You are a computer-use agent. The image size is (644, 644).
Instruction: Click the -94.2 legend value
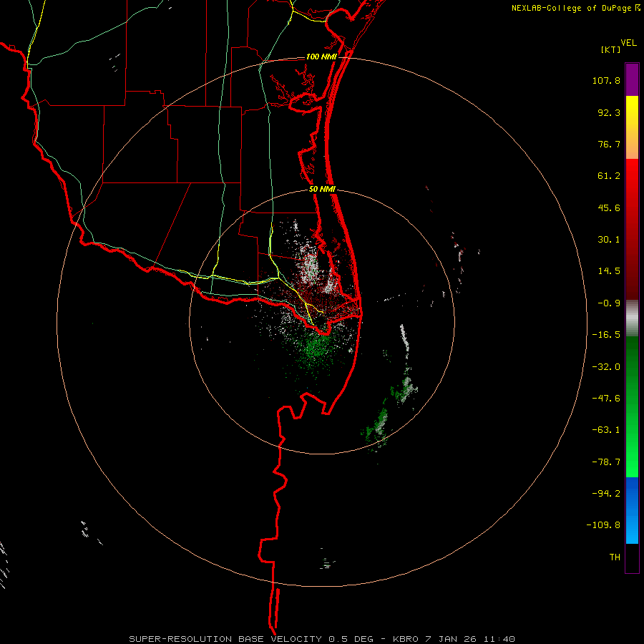[x=606, y=494]
